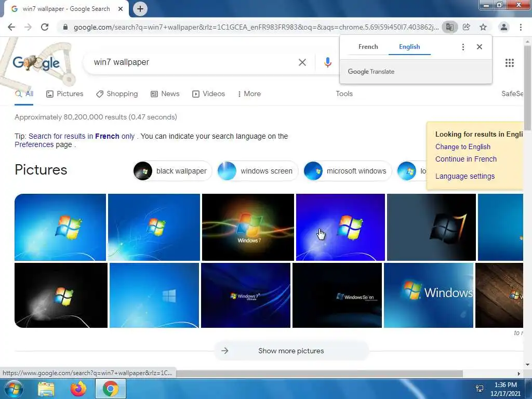Switch to the Pictures tab
The image size is (532, 399).
(65, 94)
